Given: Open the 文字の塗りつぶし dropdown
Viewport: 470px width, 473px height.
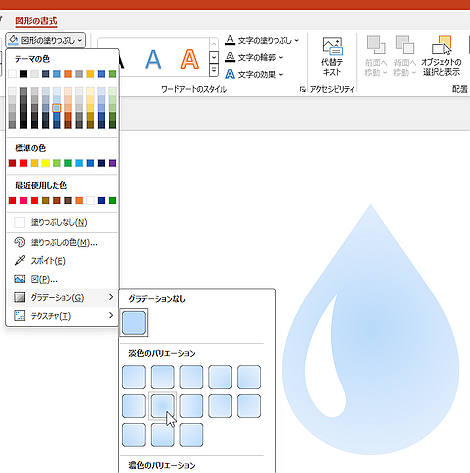Looking at the screenshot, I should (262, 40).
